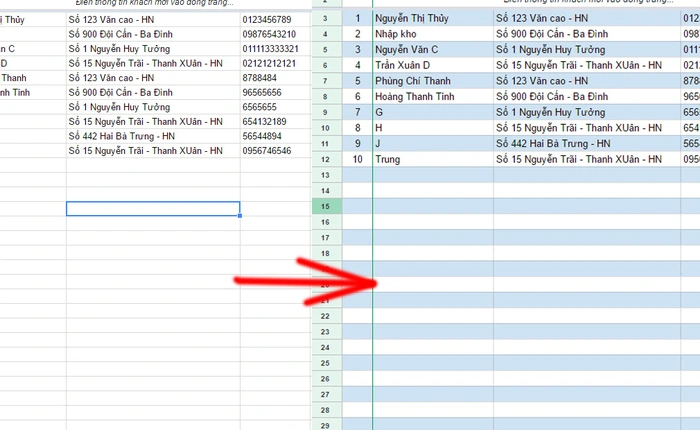The height and width of the screenshot is (430, 700).
Task: Click the order number 7 cell beside G
Action: pos(357,112)
